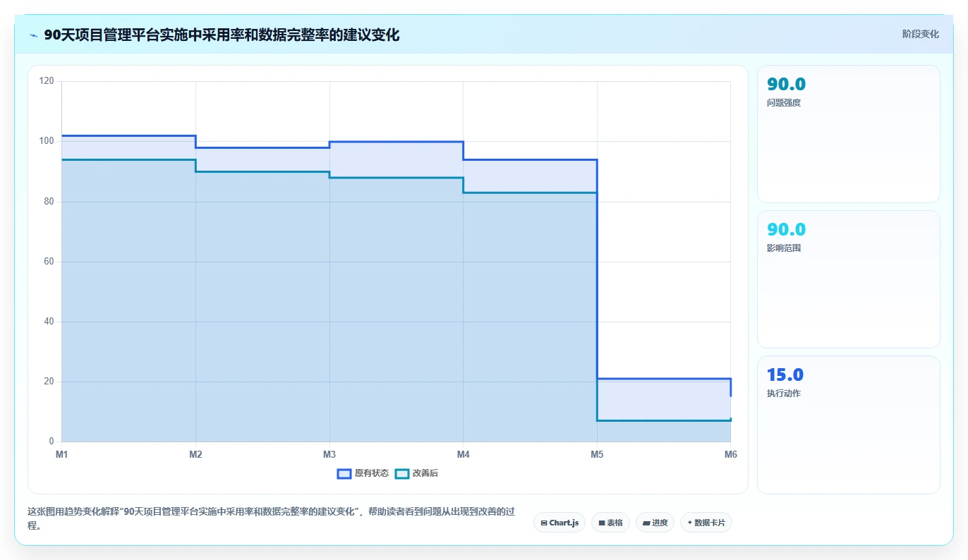Click the M5 axis label
The height and width of the screenshot is (560, 968).
(x=597, y=454)
